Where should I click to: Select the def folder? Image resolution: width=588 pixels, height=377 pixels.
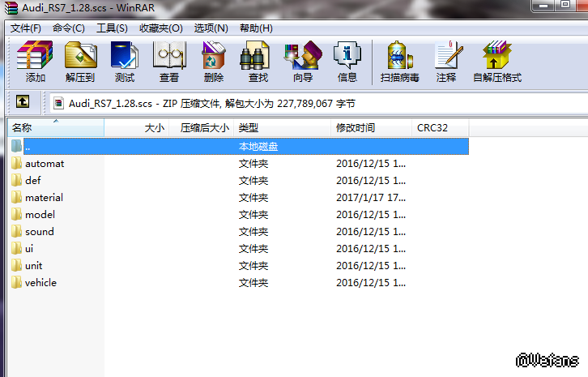pos(33,181)
